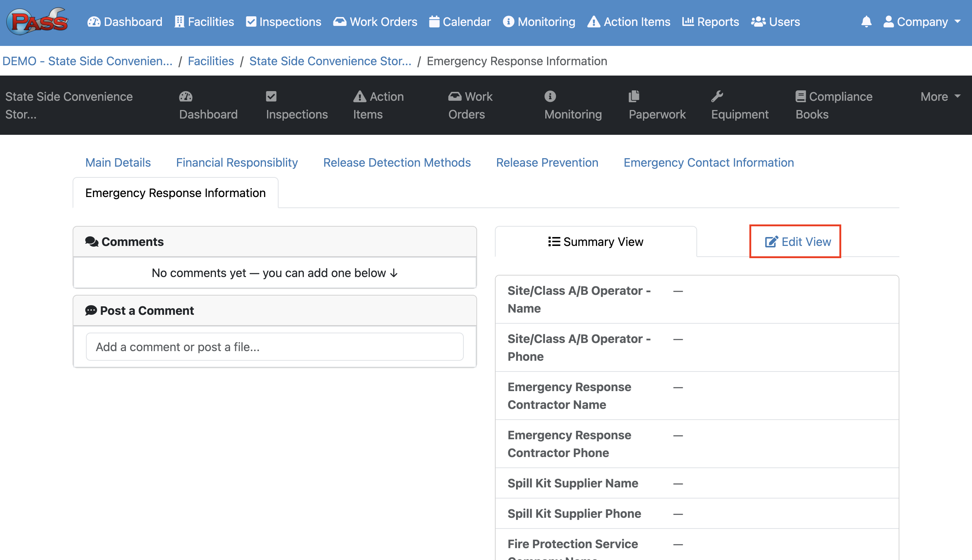
Task: Select facility Dashboard gauge icon
Action: [x=186, y=96]
